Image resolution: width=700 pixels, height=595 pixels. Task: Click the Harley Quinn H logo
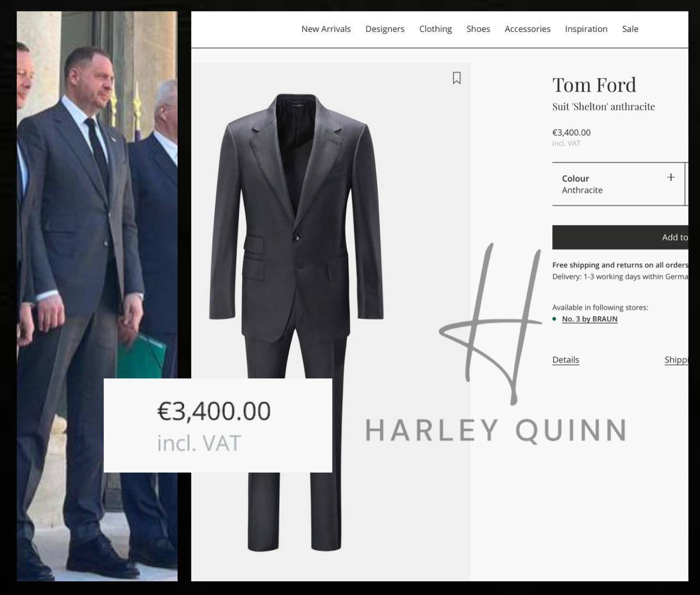(491, 324)
